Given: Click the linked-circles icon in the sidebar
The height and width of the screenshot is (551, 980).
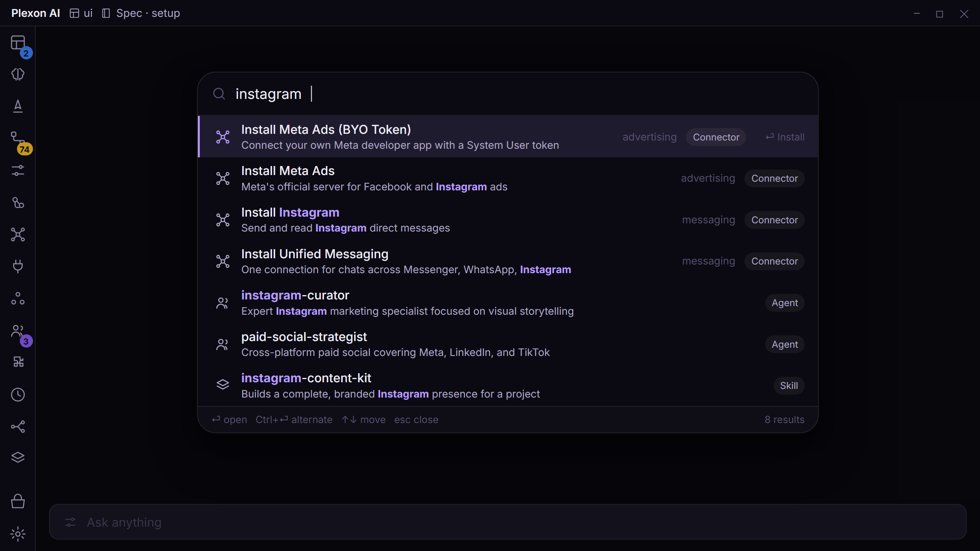Looking at the screenshot, I should 18,203.
